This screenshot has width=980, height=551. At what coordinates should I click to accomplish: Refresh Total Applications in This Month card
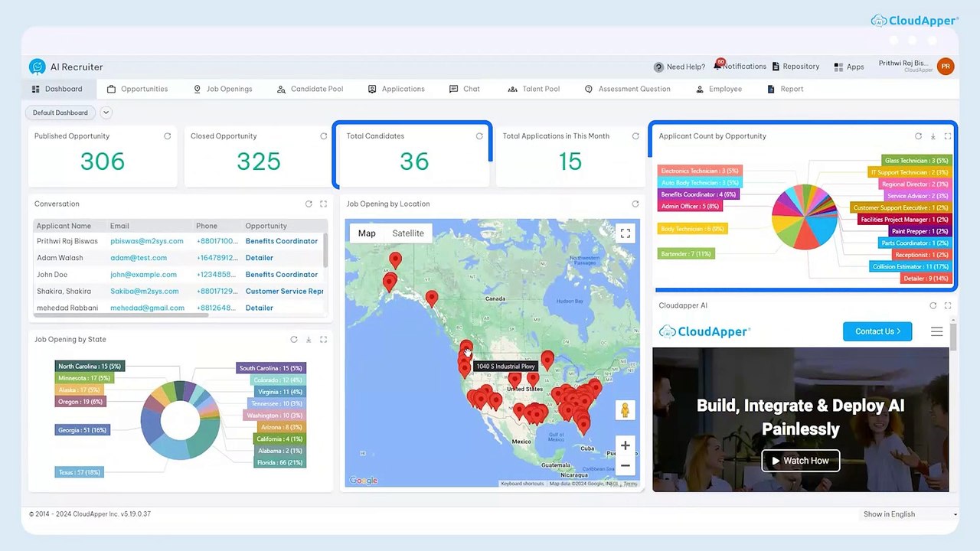[635, 136]
